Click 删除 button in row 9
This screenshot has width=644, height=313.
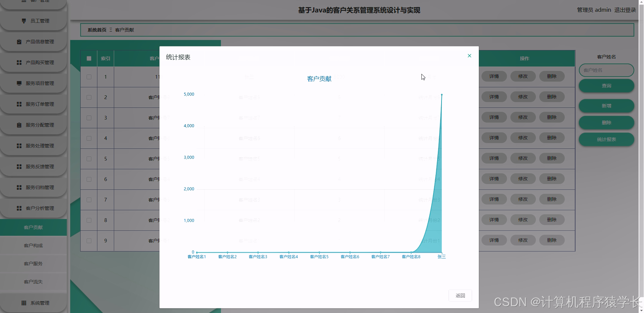point(552,240)
